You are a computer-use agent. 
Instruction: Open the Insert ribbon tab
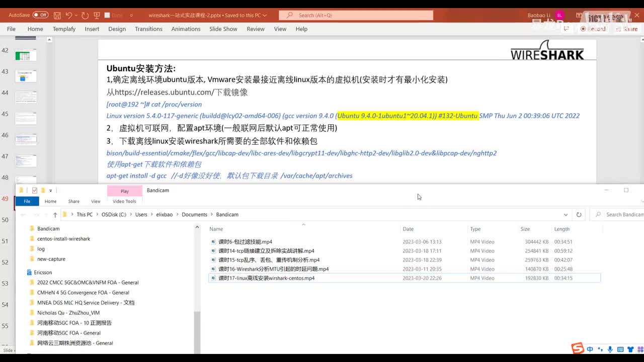tap(92, 29)
